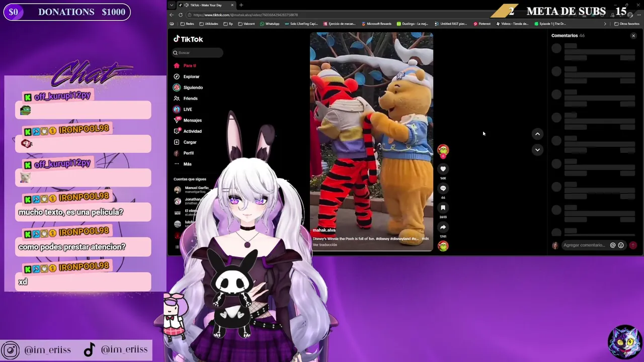Open the Redes bookmarks folder
The width and height of the screenshot is (644, 362).
pos(187,24)
